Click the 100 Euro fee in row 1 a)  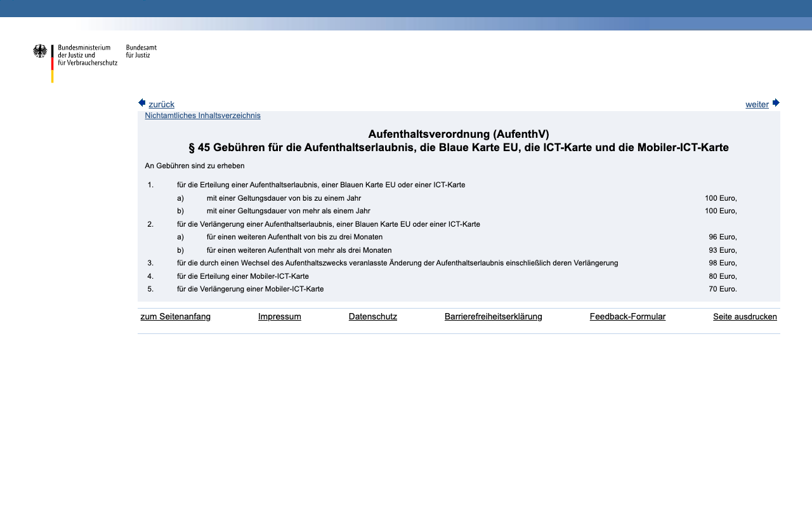(x=721, y=198)
